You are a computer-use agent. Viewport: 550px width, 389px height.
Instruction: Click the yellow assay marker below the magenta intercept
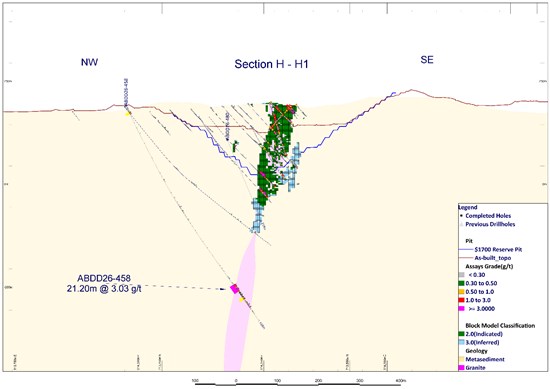coord(241,299)
